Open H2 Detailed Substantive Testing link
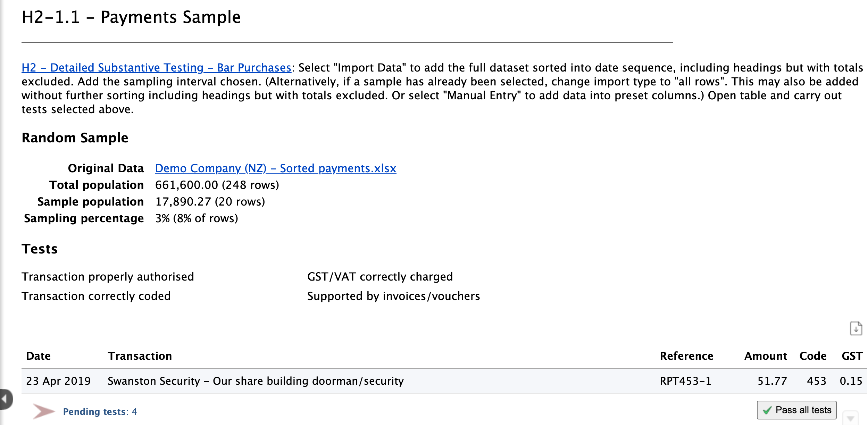 156,67
